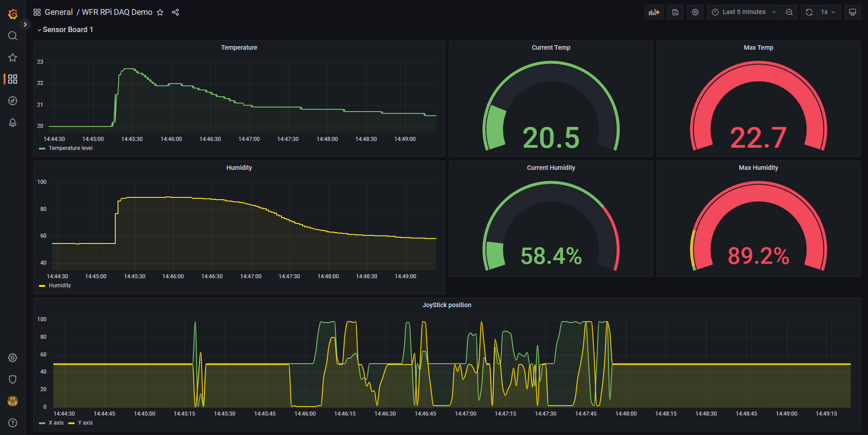The height and width of the screenshot is (435, 868).
Task: Open the Add panel tool
Action: [654, 12]
